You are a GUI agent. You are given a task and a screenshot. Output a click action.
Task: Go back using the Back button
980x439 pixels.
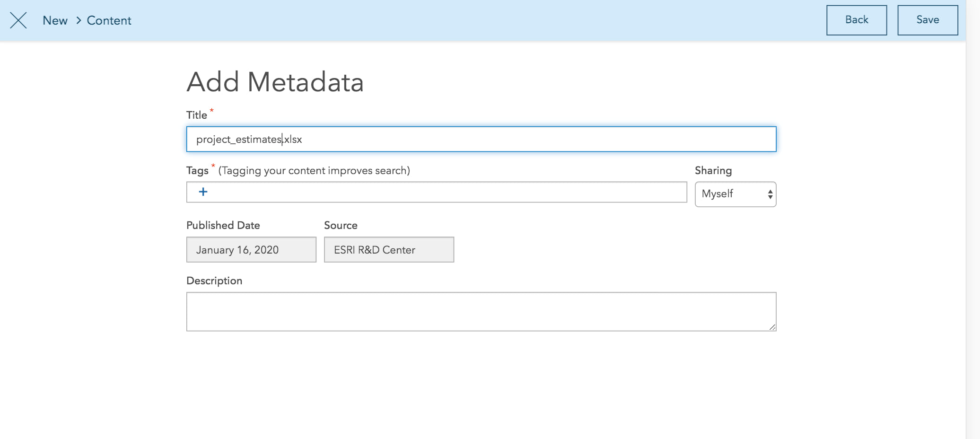tap(857, 20)
